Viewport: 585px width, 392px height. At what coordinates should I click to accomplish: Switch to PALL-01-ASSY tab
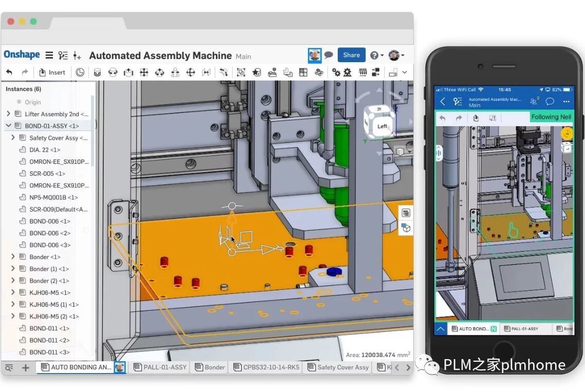click(160, 367)
